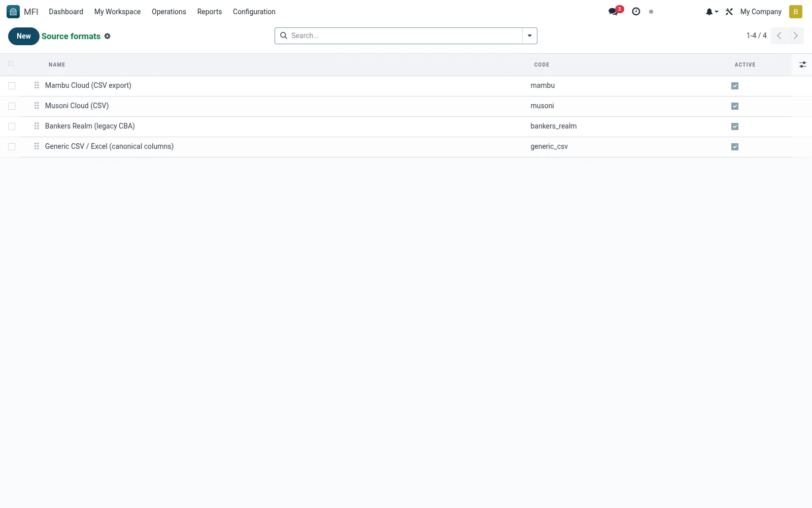Sort by the Name column header
812x508 pixels.
click(x=57, y=65)
